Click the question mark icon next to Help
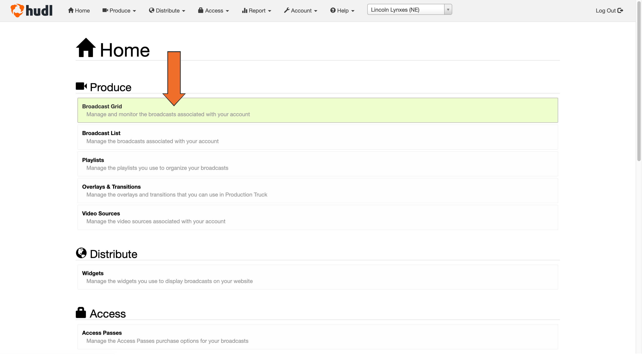This screenshot has height=364, width=642. coord(333,11)
